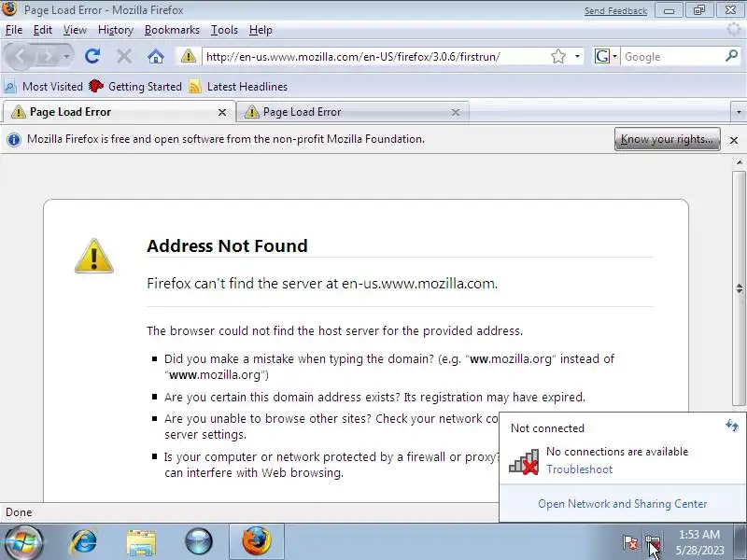
Task: Click the network tray icon
Action: pos(652,542)
